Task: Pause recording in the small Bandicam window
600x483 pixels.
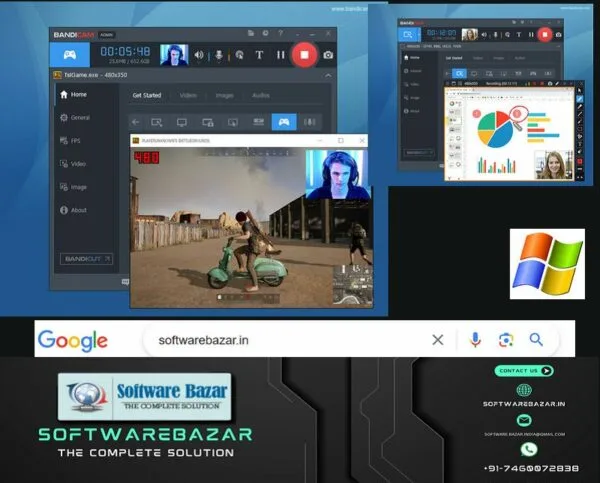Action: (531, 34)
